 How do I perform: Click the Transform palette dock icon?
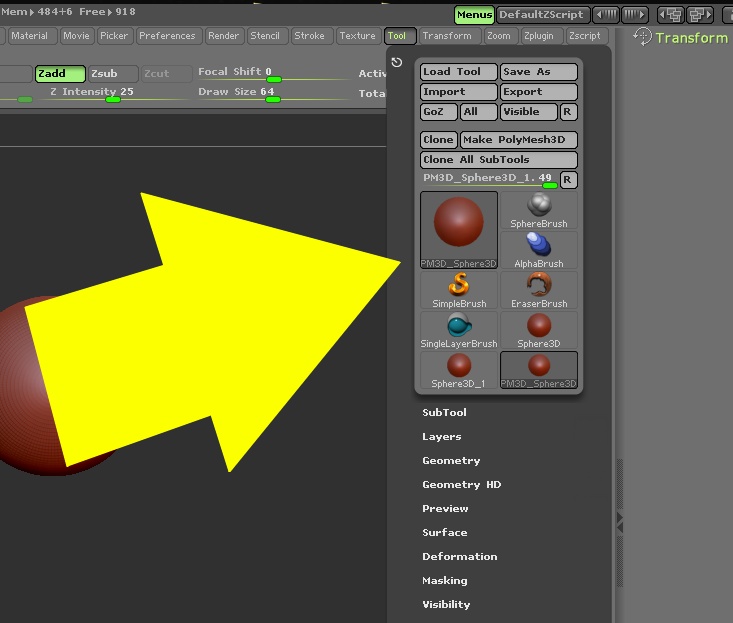point(642,36)
